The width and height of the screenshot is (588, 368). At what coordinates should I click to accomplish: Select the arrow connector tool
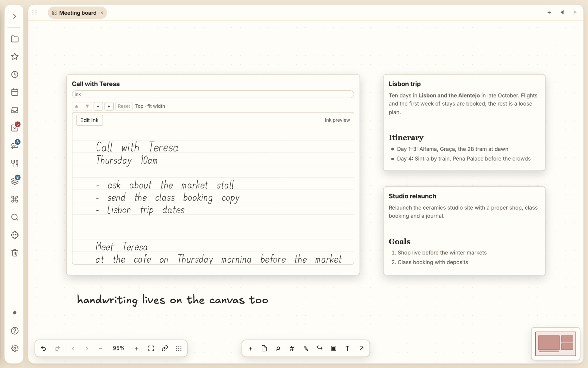(361, 348)
